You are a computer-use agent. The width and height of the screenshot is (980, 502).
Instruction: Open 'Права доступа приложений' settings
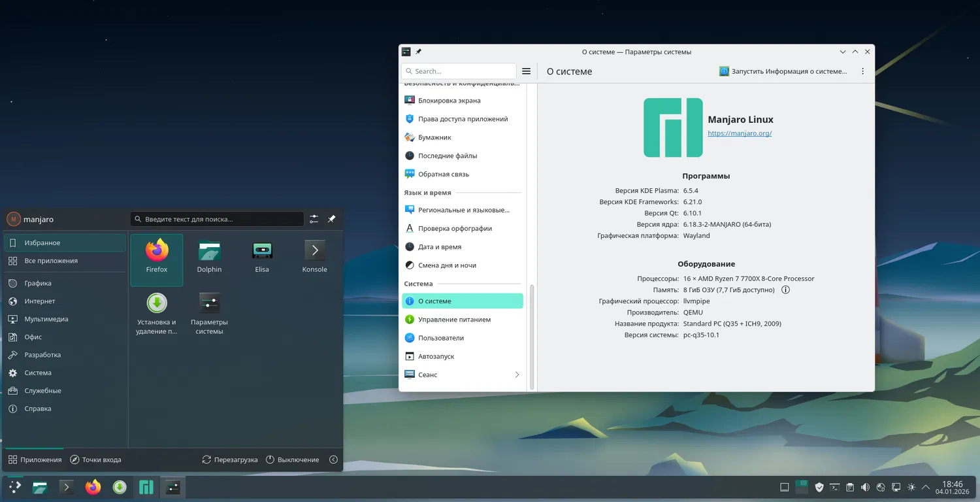[x=463, y=119]
